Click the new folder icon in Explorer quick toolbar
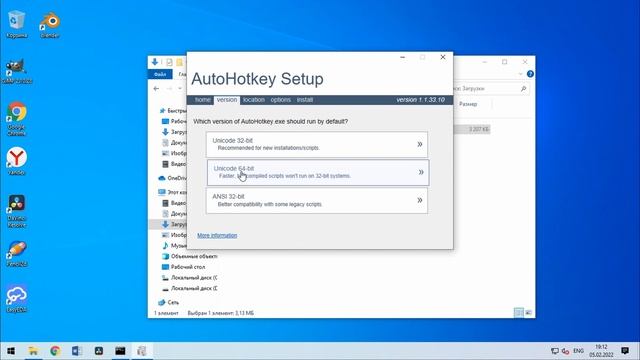 pos(180,62)
